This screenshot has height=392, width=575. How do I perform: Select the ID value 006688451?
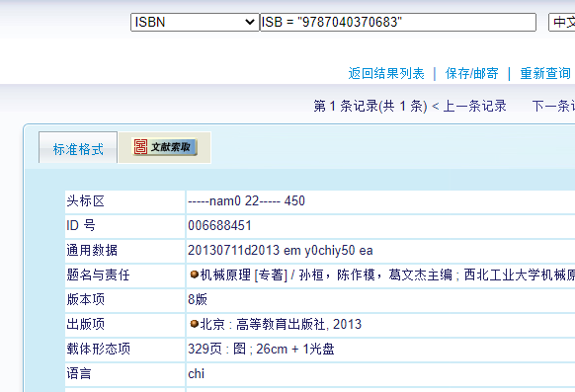click(x=219, y=226)
